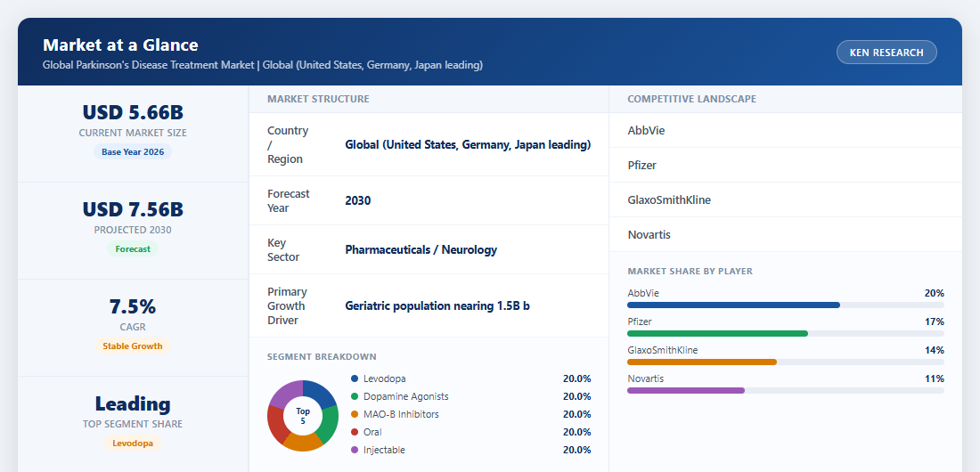
Task: Click the AbbVie blue market share bar
Action: [x=734, y=305]
